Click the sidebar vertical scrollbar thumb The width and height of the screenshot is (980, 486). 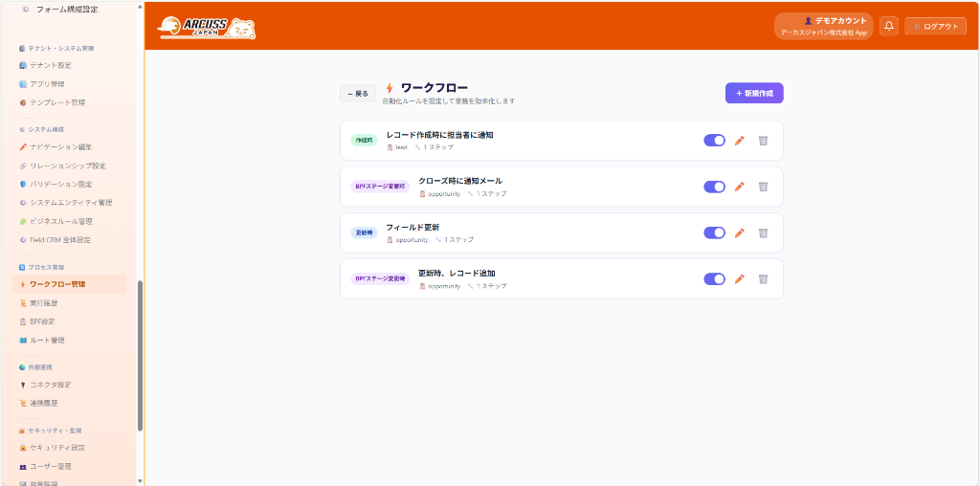click(x=140, y=356)
